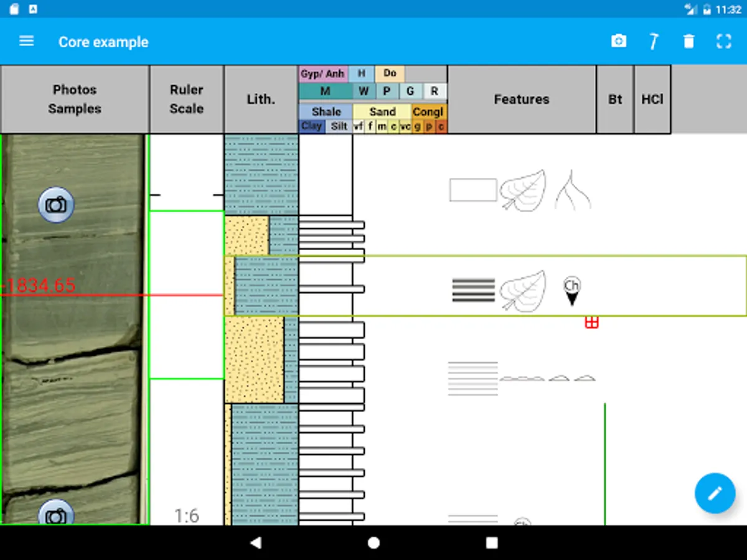
Task: Select the geological hammer tool icon
Action: tap(653, 42)
